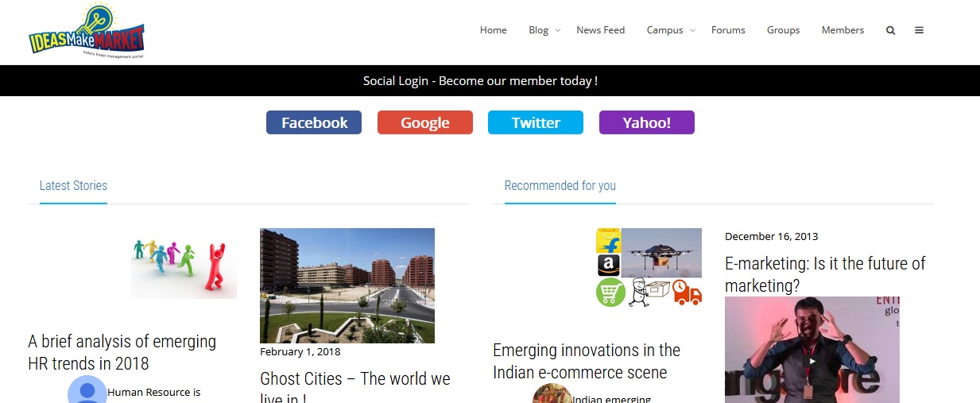Image resolution: width=980 pixels, height=403 pixels.
Task: Open the News Feed menu item
Action: pos(600,30)
